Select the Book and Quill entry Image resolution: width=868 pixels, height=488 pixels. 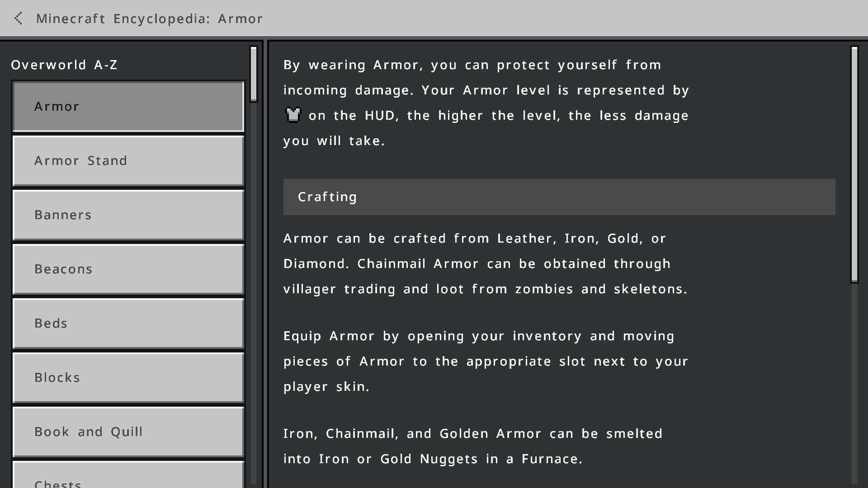click(128, 432)
